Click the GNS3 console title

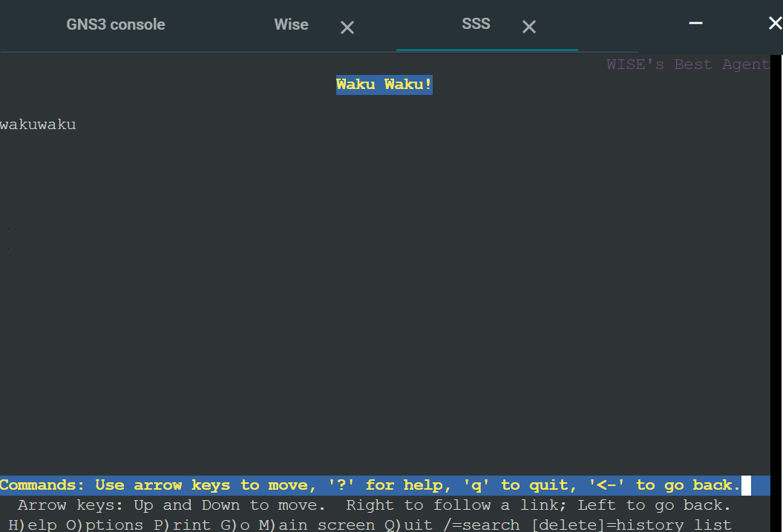(115, 24)
